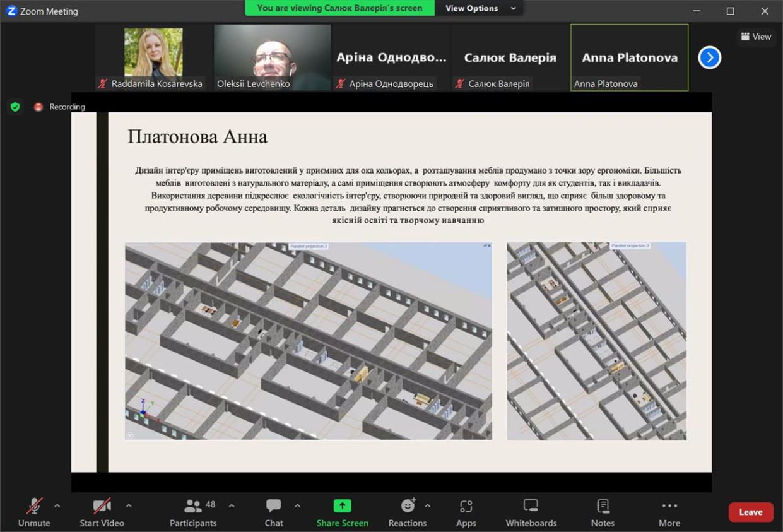Click the Unmute microphone icon
783x532 pixels.
(34, 506)
